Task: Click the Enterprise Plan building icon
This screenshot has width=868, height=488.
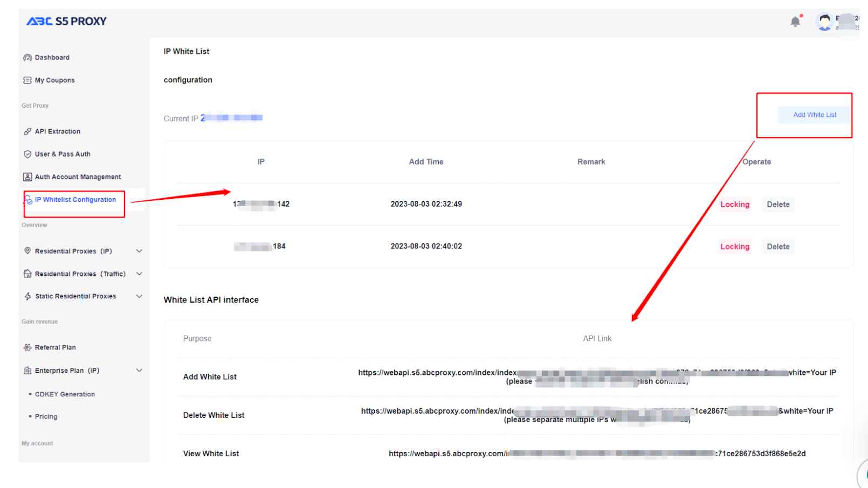Action: [27, 371]
